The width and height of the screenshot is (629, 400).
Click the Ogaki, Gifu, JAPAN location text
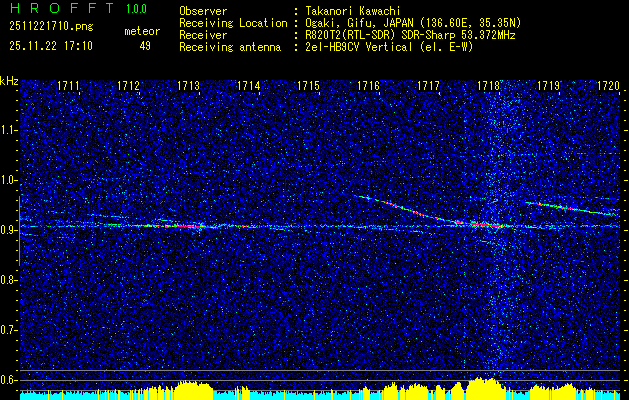point(413,23)
